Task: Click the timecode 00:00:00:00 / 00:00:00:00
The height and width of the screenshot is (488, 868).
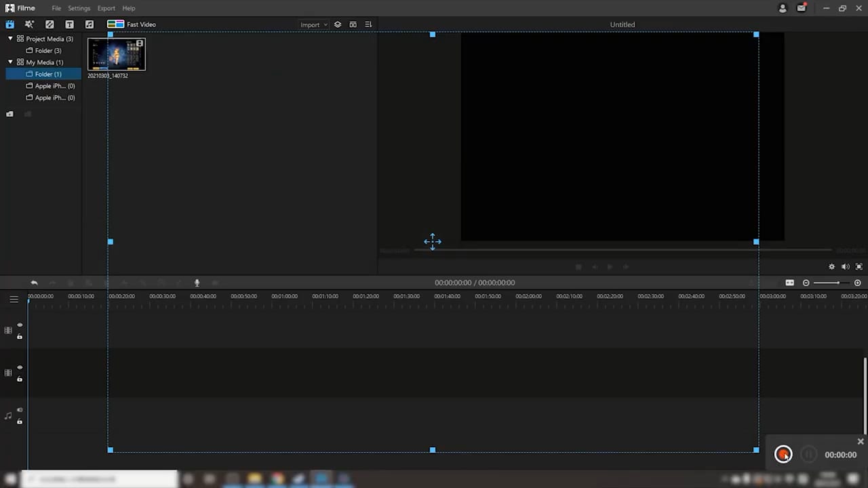Action: tap(475, 283)
